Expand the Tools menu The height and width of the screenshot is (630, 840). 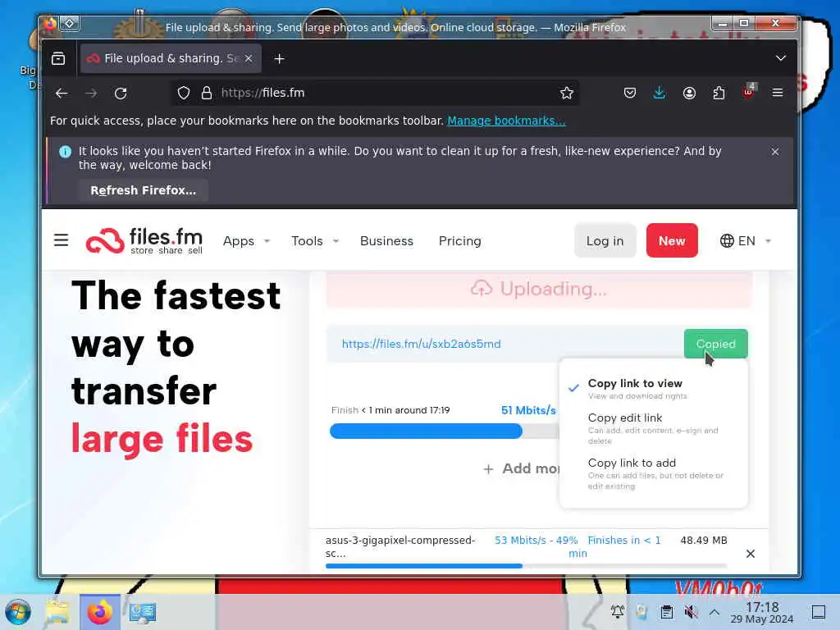[315, 241]
